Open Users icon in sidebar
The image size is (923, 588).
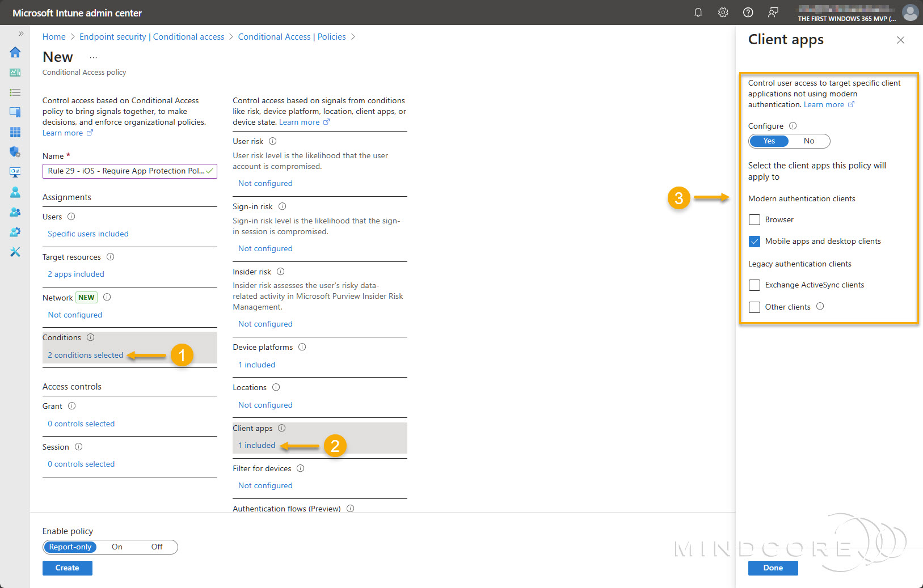[x=15, y=192]
